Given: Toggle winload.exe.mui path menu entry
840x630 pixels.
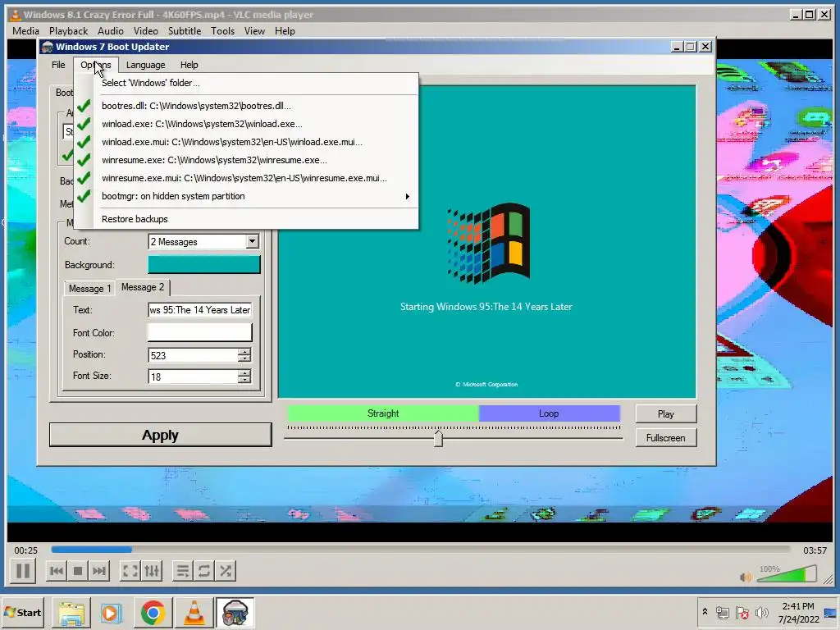Looking at the screenshot, I should coord(246,143).
